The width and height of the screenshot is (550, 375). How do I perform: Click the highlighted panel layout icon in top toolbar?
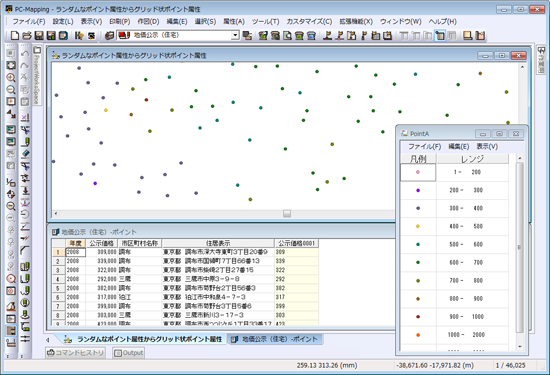click(x=440, y=35)
